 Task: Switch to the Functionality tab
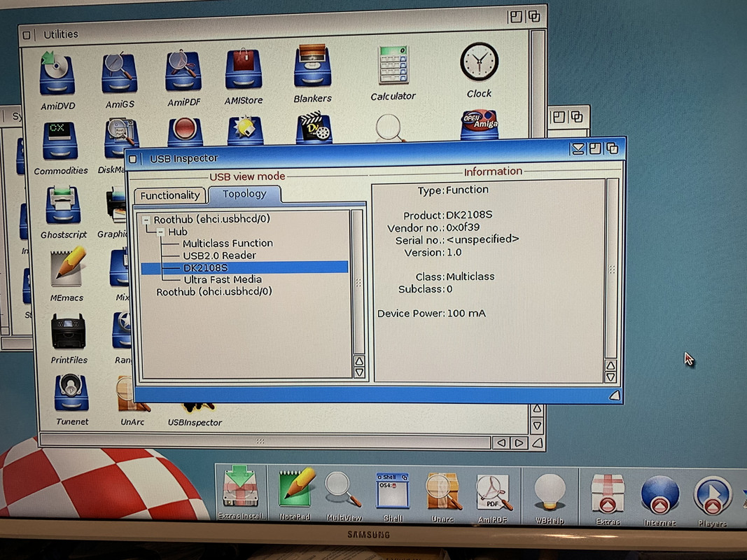coord(170,195)
